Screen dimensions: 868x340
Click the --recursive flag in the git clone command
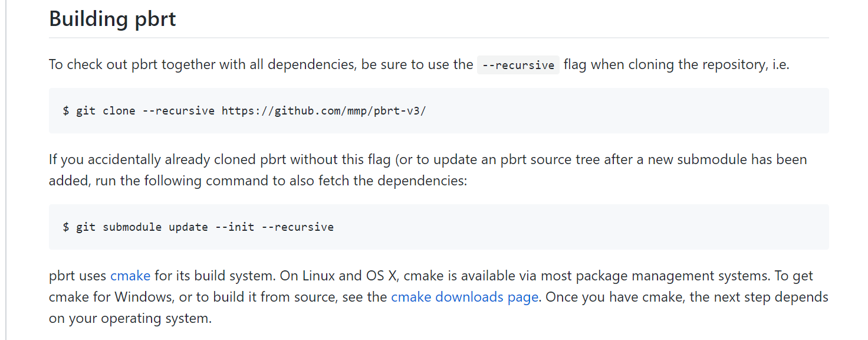tap(179, 111)
